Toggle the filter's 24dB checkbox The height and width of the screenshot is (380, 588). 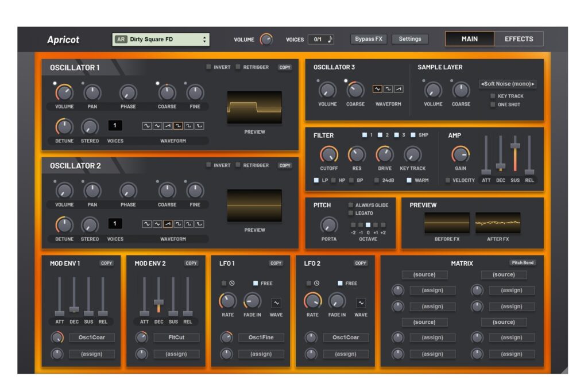(x=377, y=180)
